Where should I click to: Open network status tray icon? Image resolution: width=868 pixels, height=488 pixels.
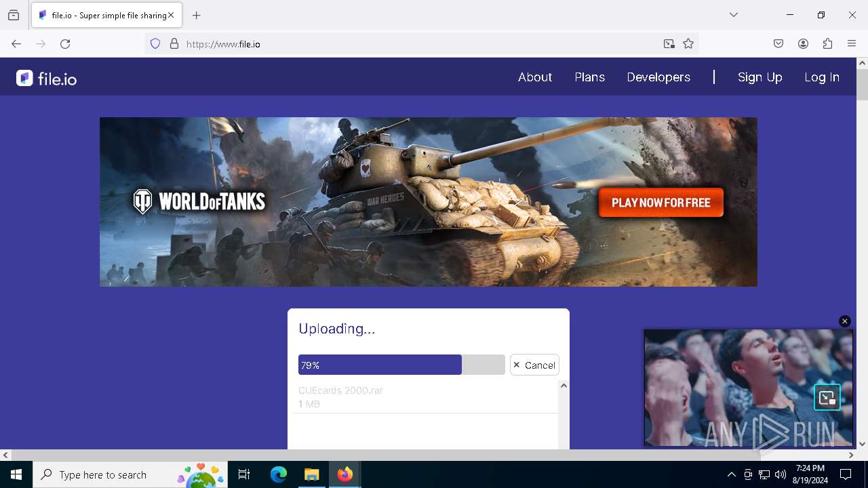tap(764, 474)
